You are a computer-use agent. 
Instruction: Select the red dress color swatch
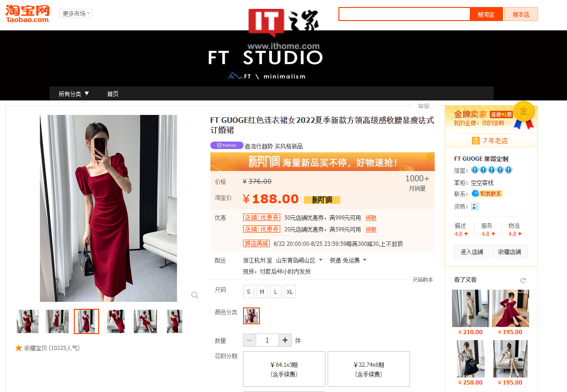[251, 316]
